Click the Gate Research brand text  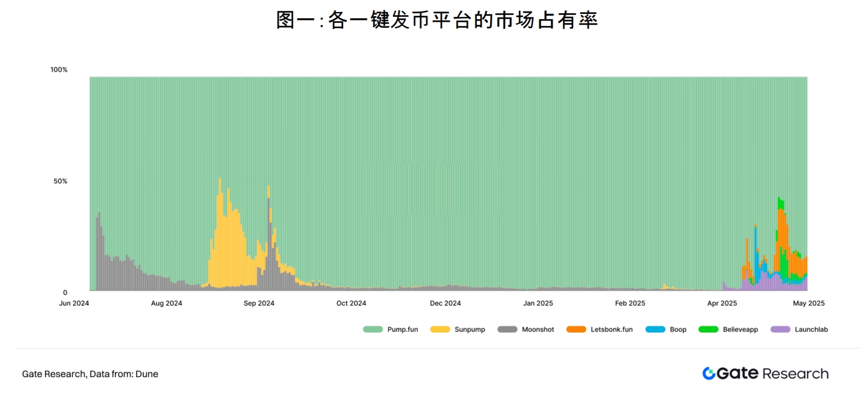pos(773,374)
